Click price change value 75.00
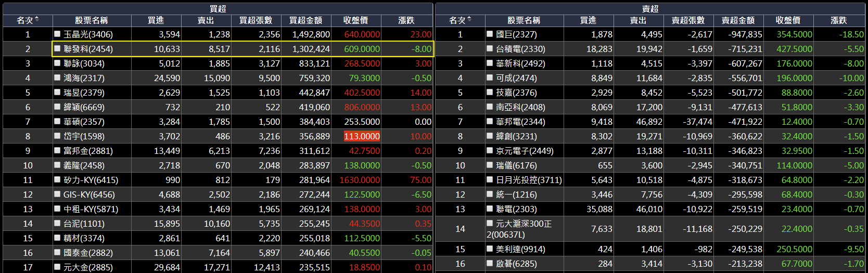The width and height of the screenshot is (868, 273). pos(420,180)
